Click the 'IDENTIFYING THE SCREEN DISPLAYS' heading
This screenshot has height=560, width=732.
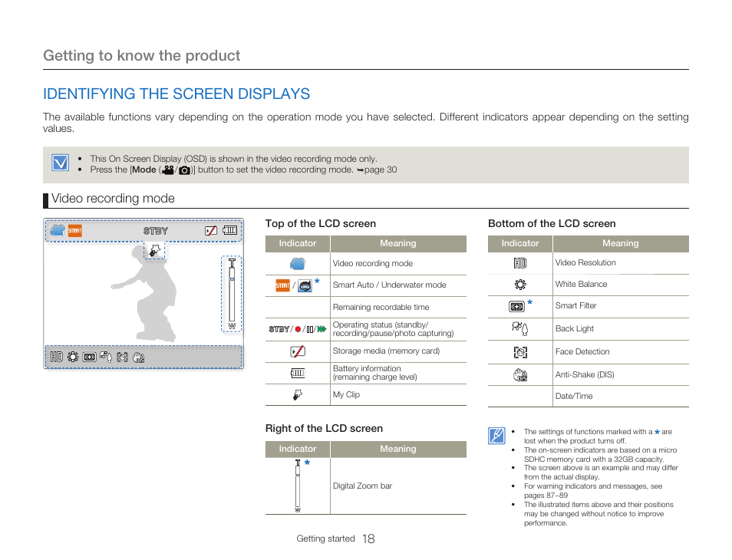(176, 94)
